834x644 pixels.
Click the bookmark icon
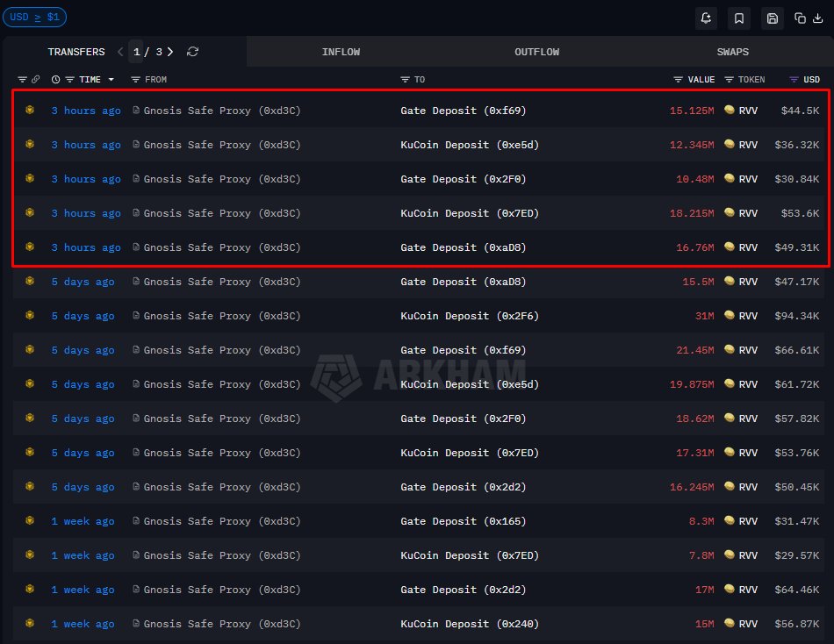[739, 18]
